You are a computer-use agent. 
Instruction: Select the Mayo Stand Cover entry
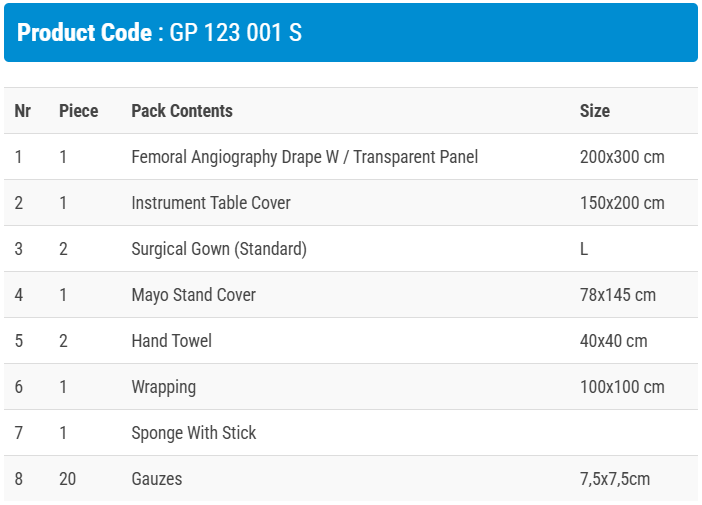[x=193, y=295]
